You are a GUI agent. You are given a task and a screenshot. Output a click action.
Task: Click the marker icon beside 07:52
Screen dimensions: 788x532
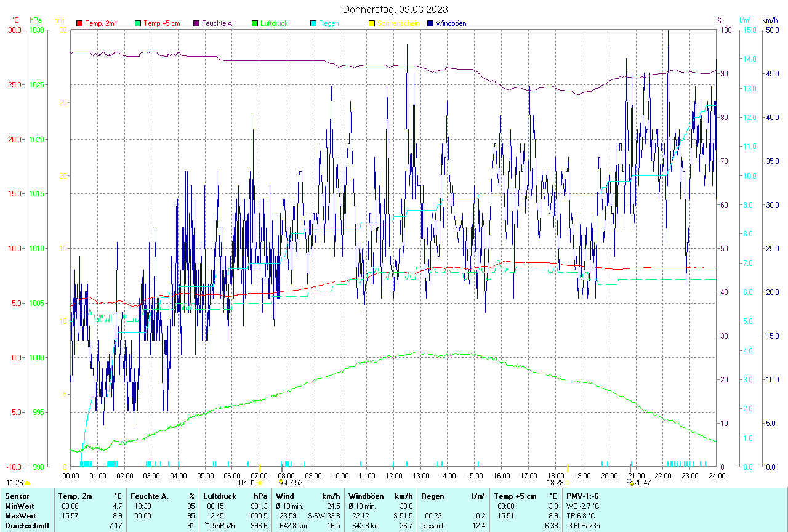pos(281,482)
